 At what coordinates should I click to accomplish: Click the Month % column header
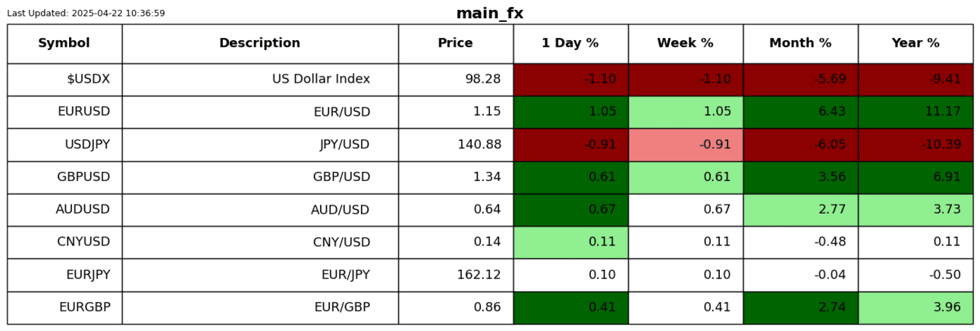coord(800,43)
